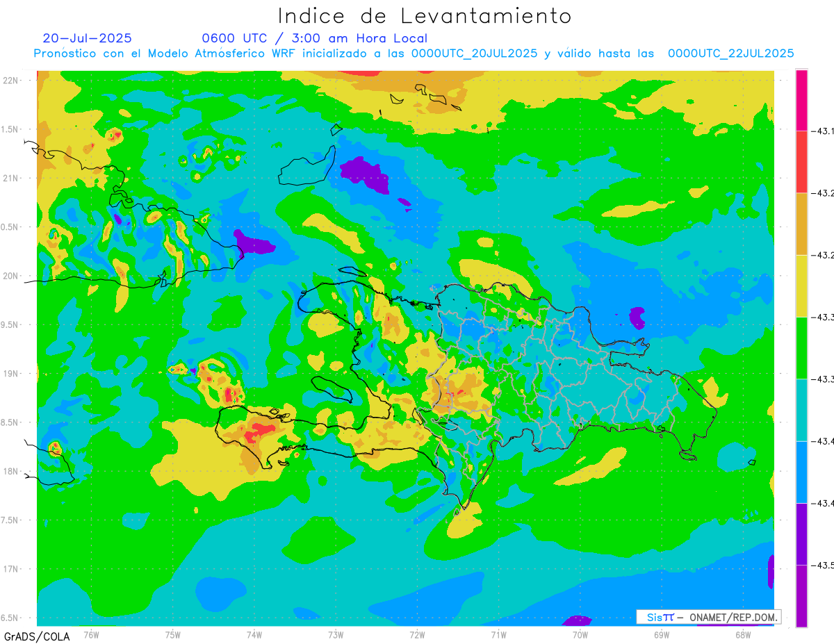
Task: Select the red swatch in the color bar
Action: pos(801,161)
